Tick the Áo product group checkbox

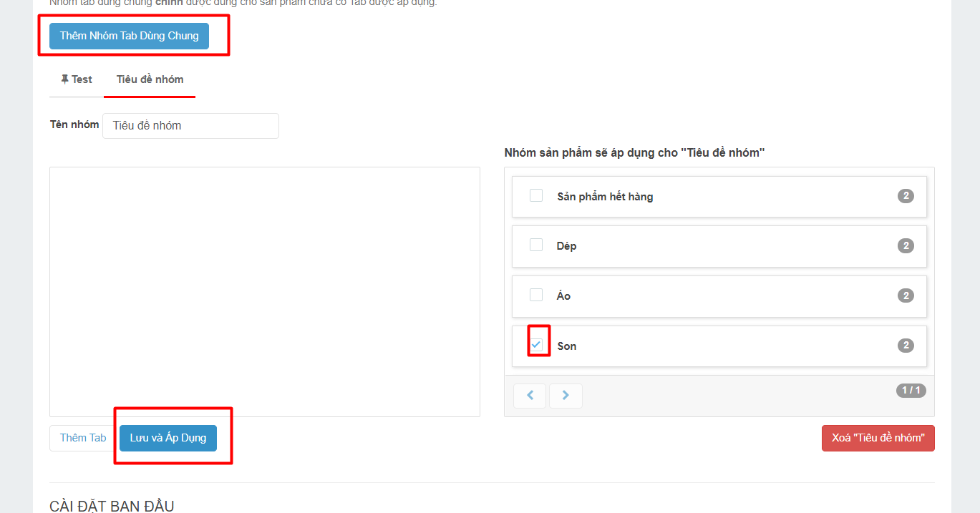(x=535, y=295)
